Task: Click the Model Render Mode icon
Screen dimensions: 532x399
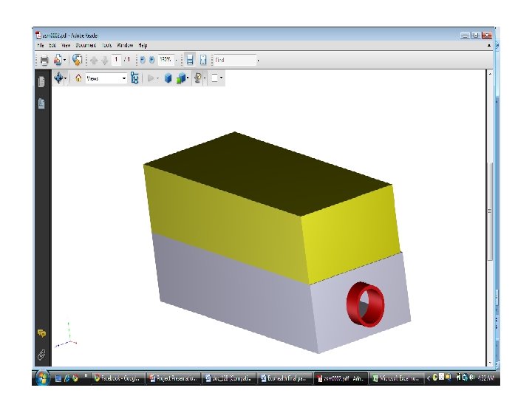Action: 181,78
